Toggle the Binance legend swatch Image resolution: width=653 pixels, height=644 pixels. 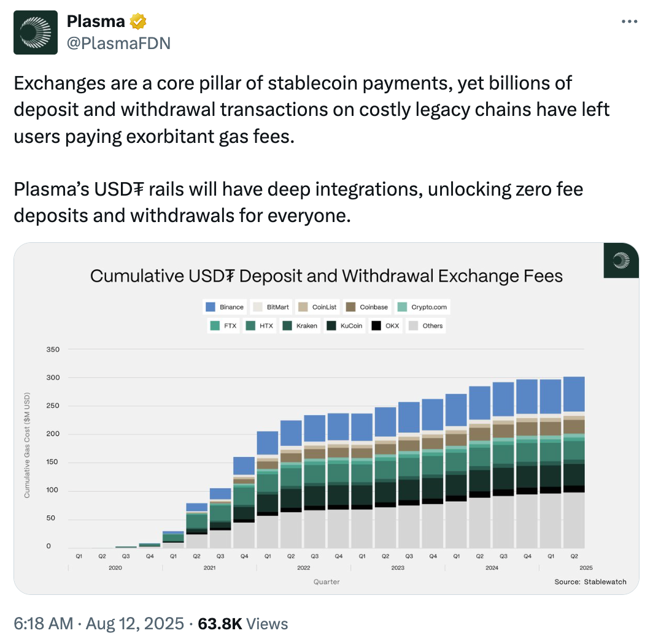(x=210, y=307)
